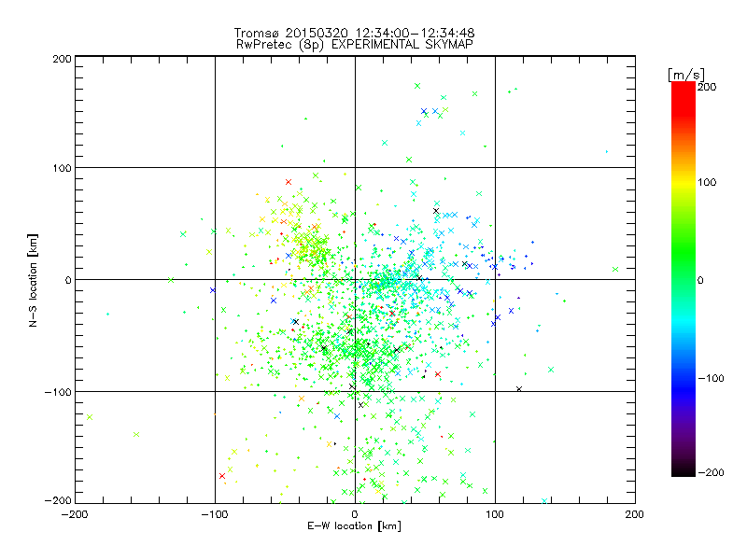Click the y-axis tick label '200' at top
The height and width of the screenshot is (560, 747).
62,59
